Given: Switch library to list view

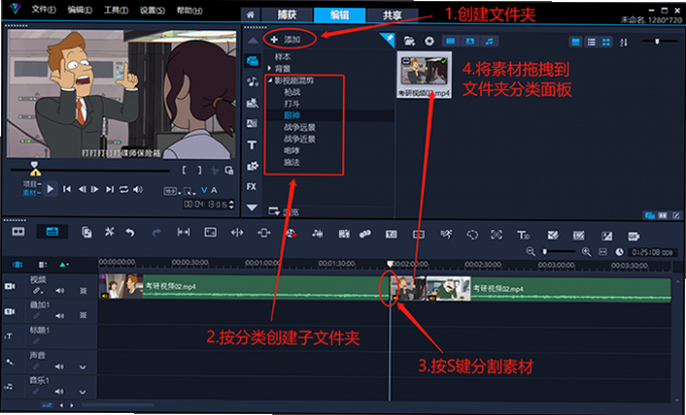Looking at the screenshot, I should [x=591, y=42].
